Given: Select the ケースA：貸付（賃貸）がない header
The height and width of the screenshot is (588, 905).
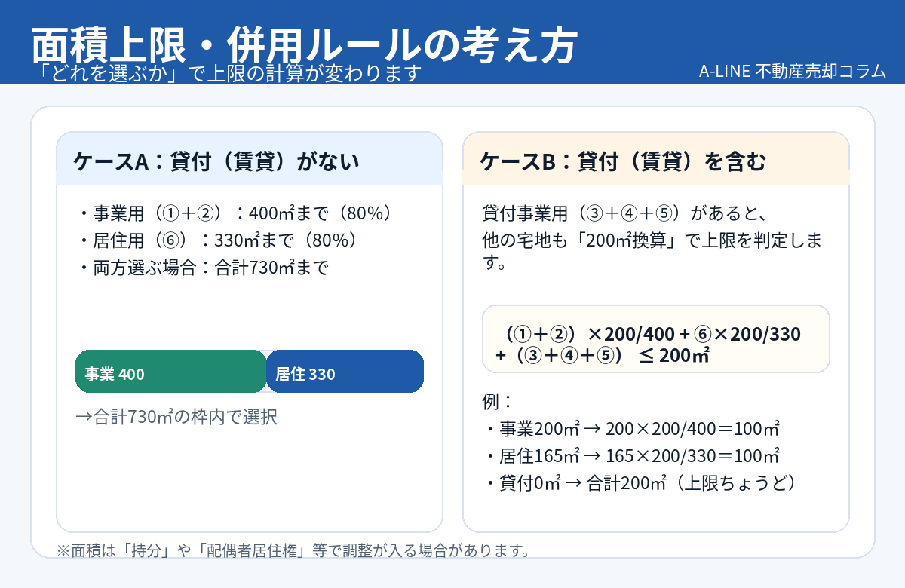Looking at the screenshot, I should point(216,161).
